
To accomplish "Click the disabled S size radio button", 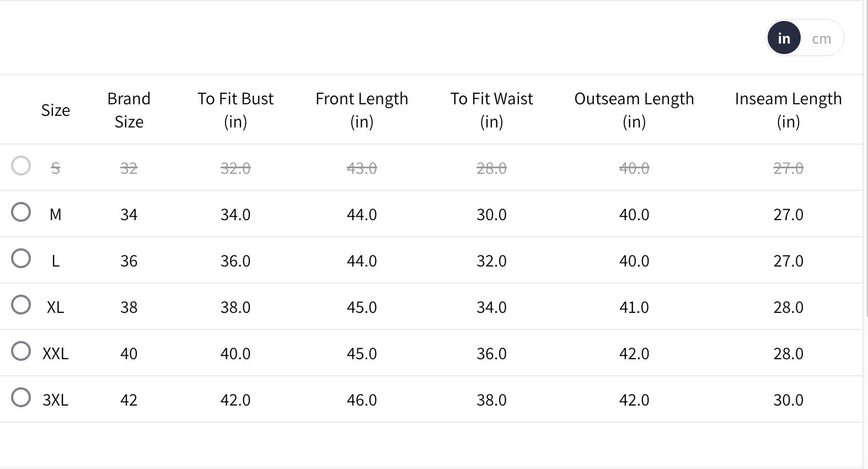I will (21, 166).
